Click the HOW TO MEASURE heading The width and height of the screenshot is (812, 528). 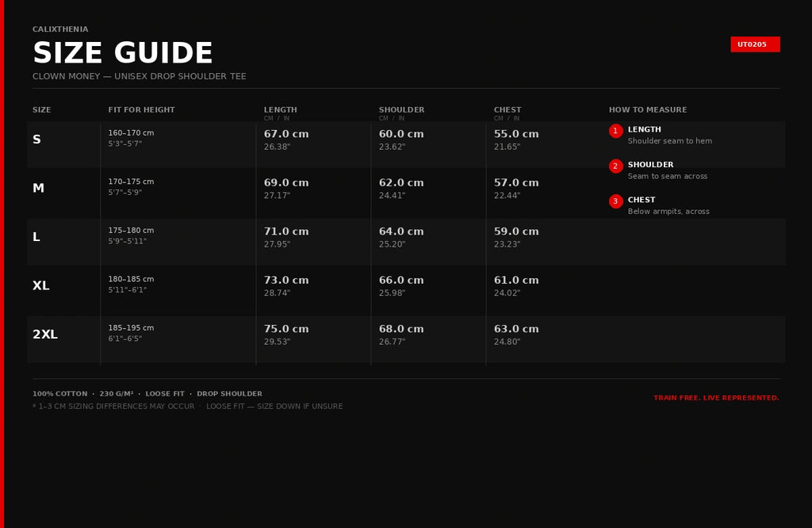(x=648, y=109)
